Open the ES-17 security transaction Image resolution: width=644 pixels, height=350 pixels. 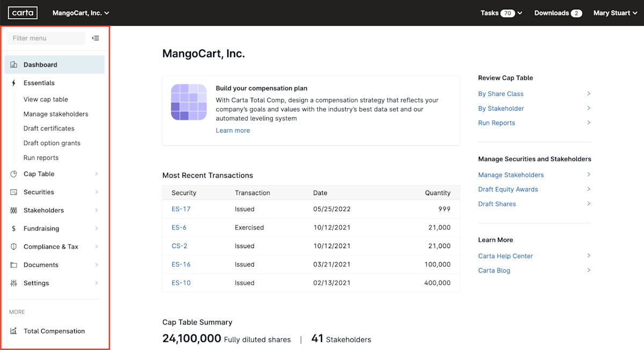click(x=181, y=209)
